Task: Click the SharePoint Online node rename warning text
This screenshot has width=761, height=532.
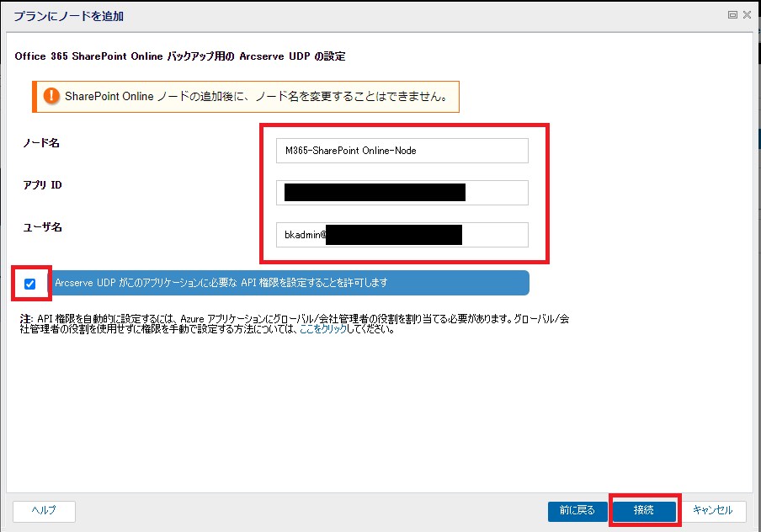Action: pyautogui.click(x=256, y=96)
